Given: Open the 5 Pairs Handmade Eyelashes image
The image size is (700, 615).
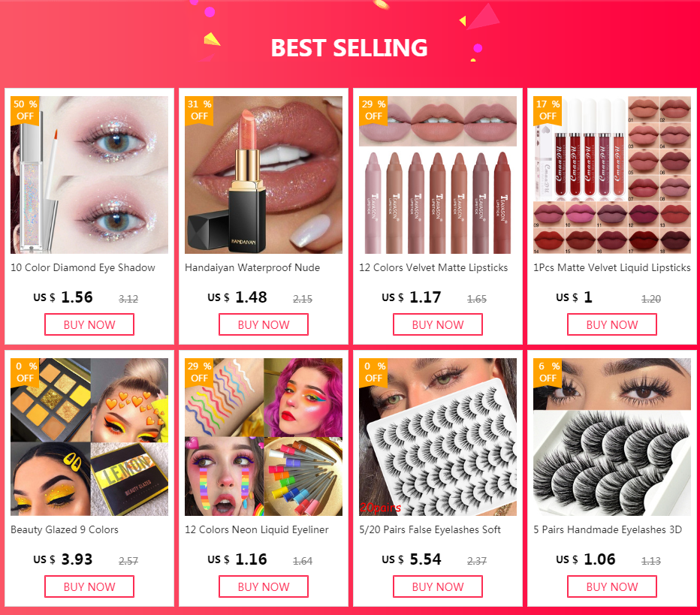Looking at the screenshot, I should pos(612,437).
